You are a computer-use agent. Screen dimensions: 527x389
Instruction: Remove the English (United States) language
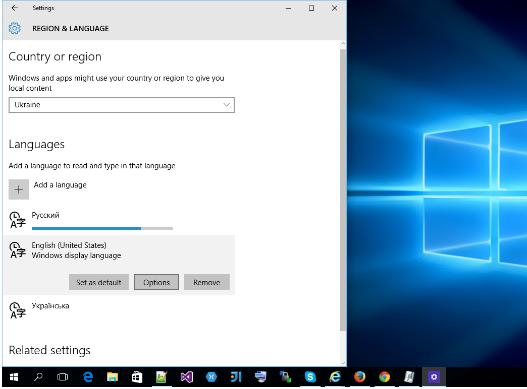pos(207,282)
